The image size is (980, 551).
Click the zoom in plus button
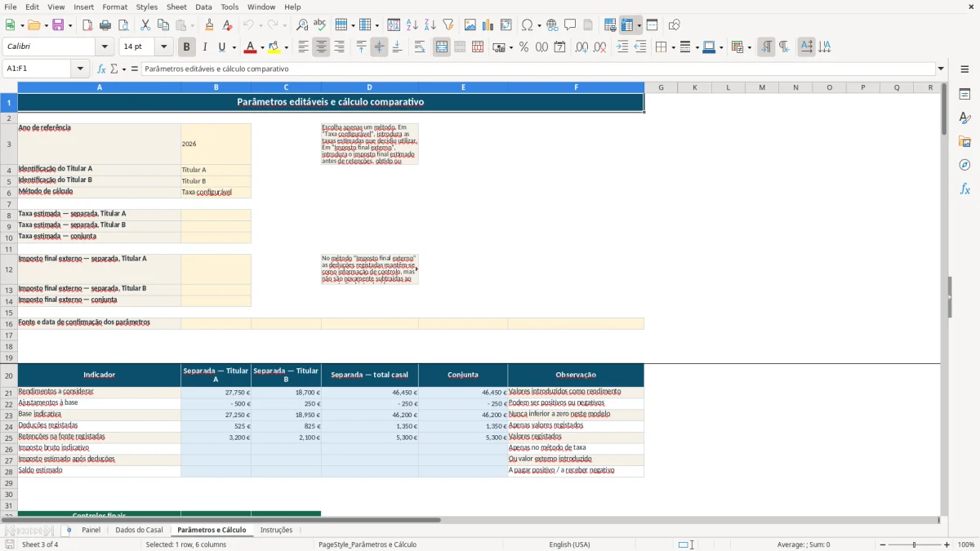click(x=947, y=544)
